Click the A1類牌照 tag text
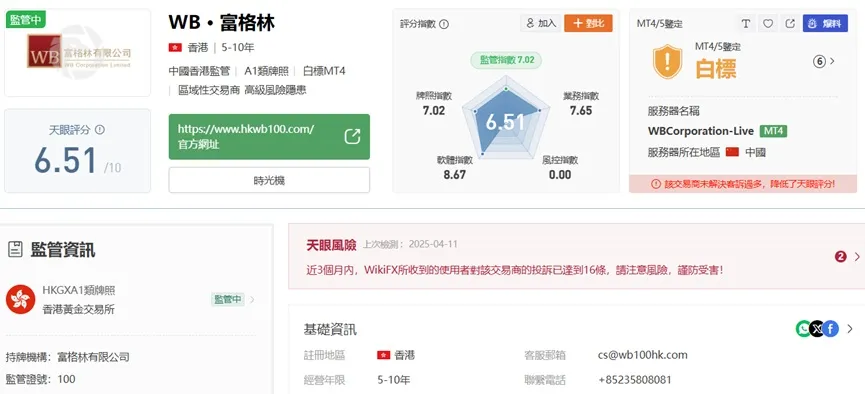The height and width of the screenshot is (394, 865). pos(266,71)
